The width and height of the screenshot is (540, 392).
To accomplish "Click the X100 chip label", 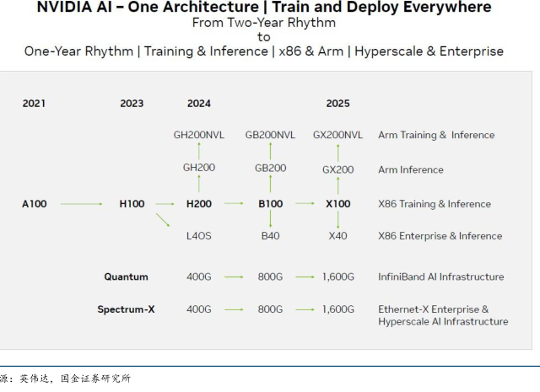I will tap(337, 204).
